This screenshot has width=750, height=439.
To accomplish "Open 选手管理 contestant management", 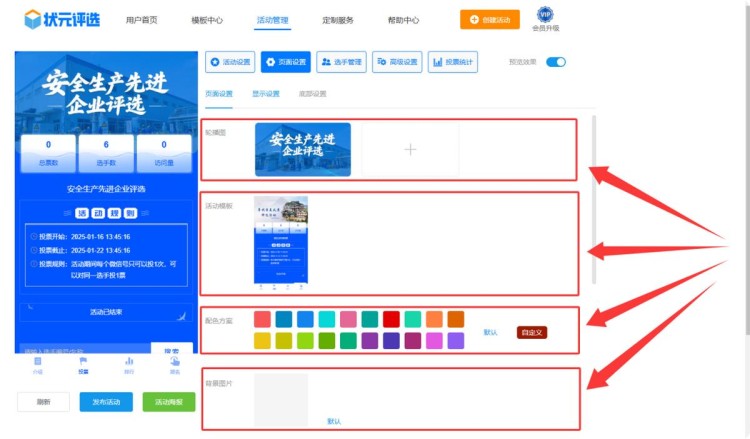I will pyautogui.click(x=342, y=62).
